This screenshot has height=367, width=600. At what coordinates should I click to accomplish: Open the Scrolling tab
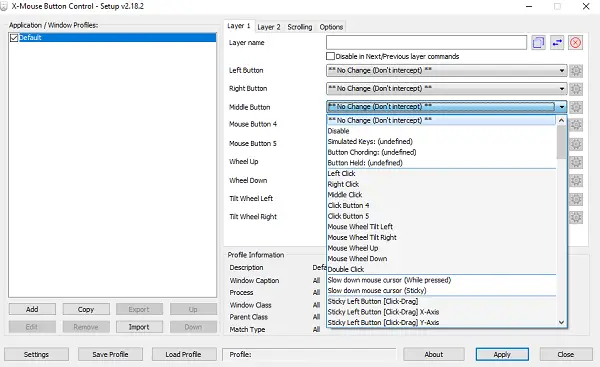pos(300,27)
